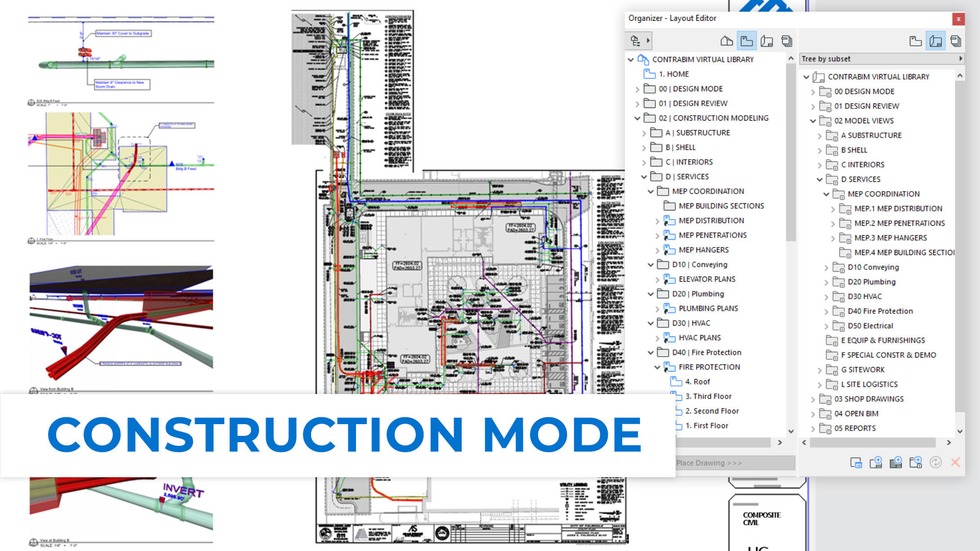Open layout settings icon at bottom

click(856, 462)
